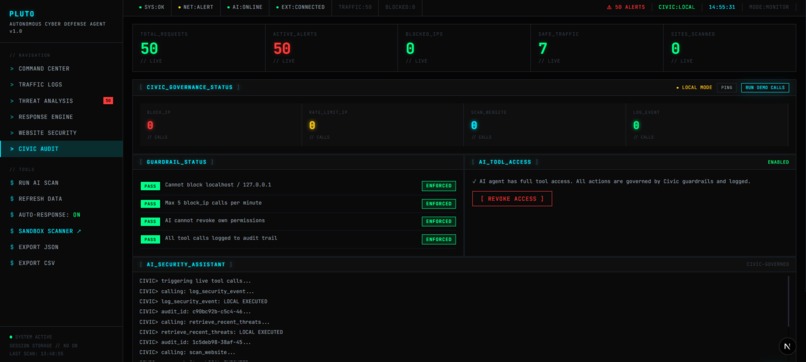Click 'retrieve_recent_threats: LOCAL EXECUTED' log line
The height and width of the screenshot is (362, 806).
coord(211,332)
